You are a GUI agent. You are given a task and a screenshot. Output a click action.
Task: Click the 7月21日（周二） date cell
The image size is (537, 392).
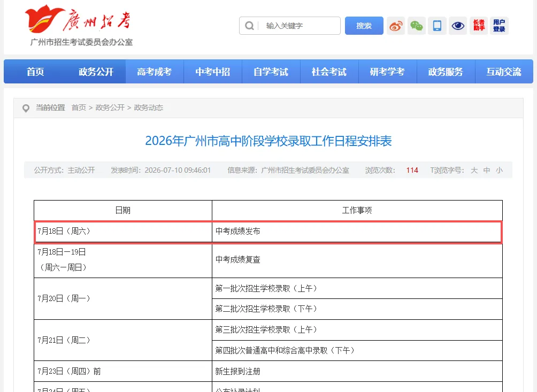(123, 340)
